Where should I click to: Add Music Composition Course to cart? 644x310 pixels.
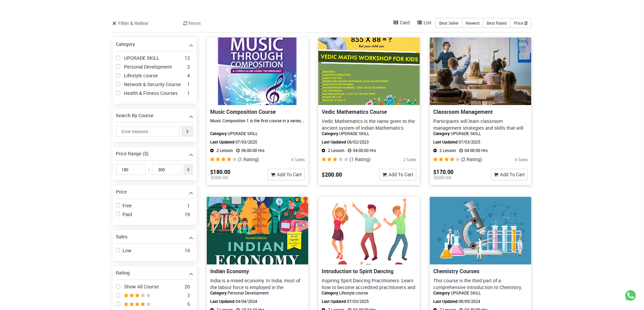point(286,175)
